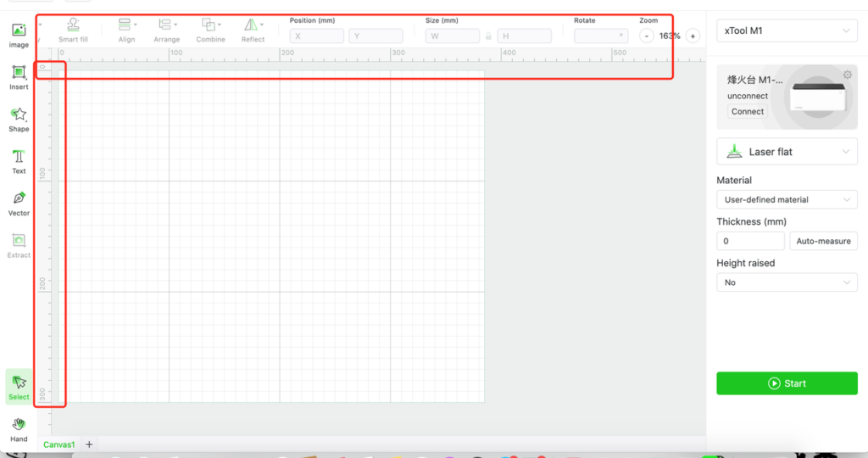Viewport: 868px width, 458px height.
Task: Click the Rotate angle field
Action: click(601, 36)
